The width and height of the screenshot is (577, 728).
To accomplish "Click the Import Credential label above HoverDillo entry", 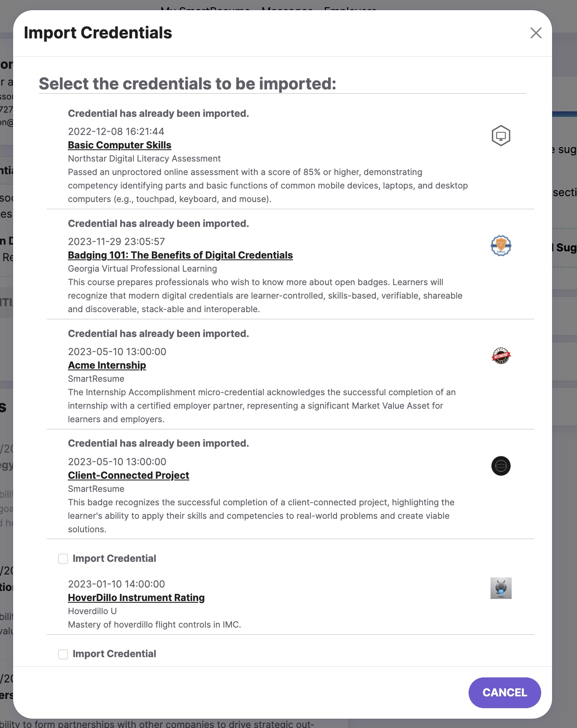I will (x=114, y=558).
